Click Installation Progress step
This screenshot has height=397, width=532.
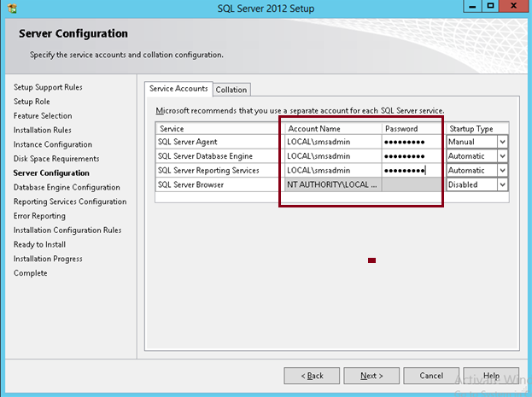click(x=48, y=259)
